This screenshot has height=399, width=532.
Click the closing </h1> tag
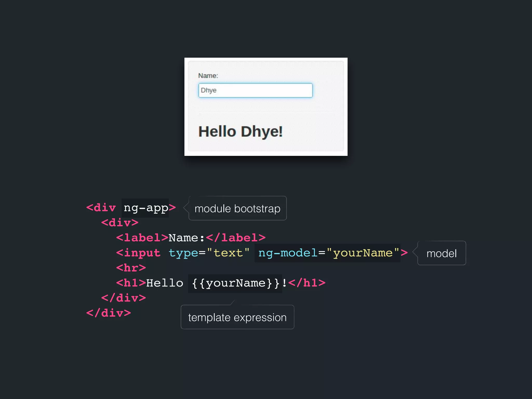(x=307, y=283)
